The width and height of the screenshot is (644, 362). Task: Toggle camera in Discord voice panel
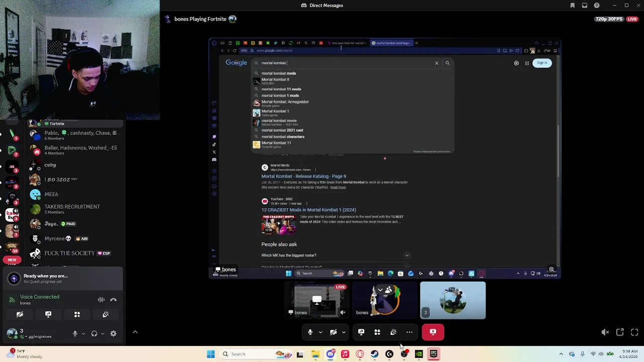[20, 314]
